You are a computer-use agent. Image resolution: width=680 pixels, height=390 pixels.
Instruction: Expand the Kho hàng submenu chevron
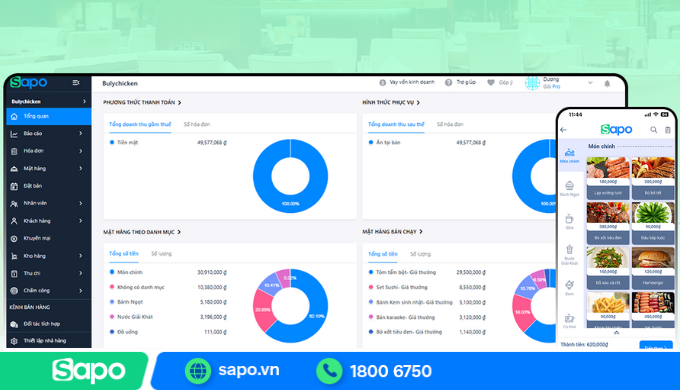[81, 256]
